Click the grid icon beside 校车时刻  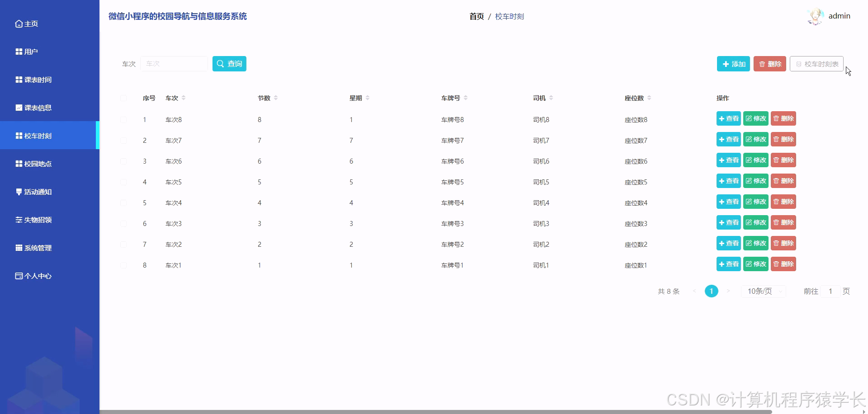pyautogui.click(x=19, y=136)
